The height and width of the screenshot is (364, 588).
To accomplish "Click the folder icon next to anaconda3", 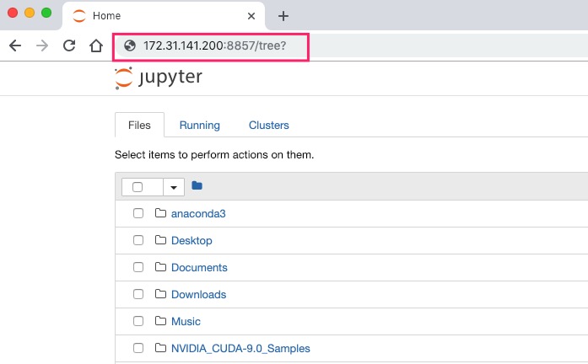I will coord(160,213).
